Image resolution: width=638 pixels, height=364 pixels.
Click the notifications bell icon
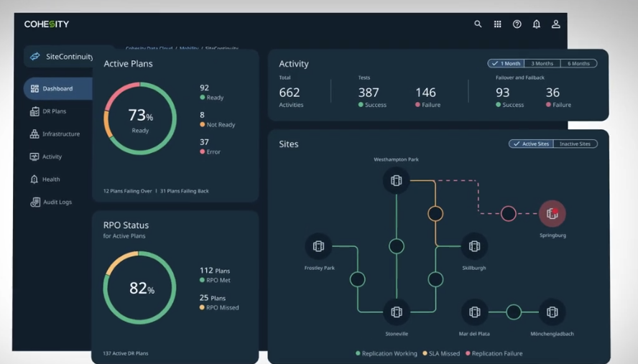536,24
